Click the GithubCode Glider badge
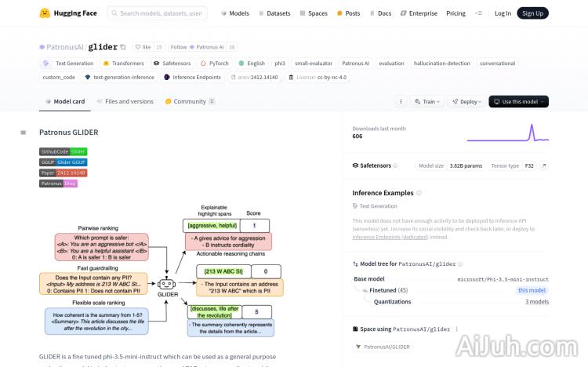The image size is (588, 367). click(64, 151)
